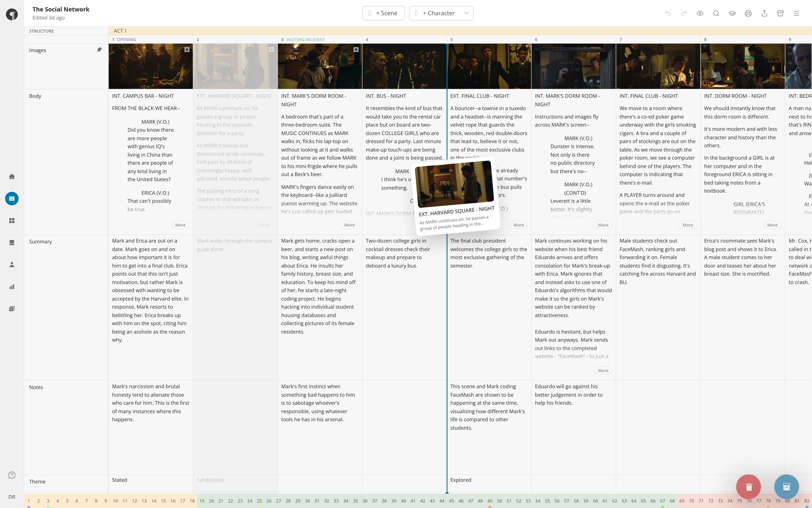Viewport: 812px width, 508px height.
Task: Open the grid view sidebar icon
Action: click(12, 220)
